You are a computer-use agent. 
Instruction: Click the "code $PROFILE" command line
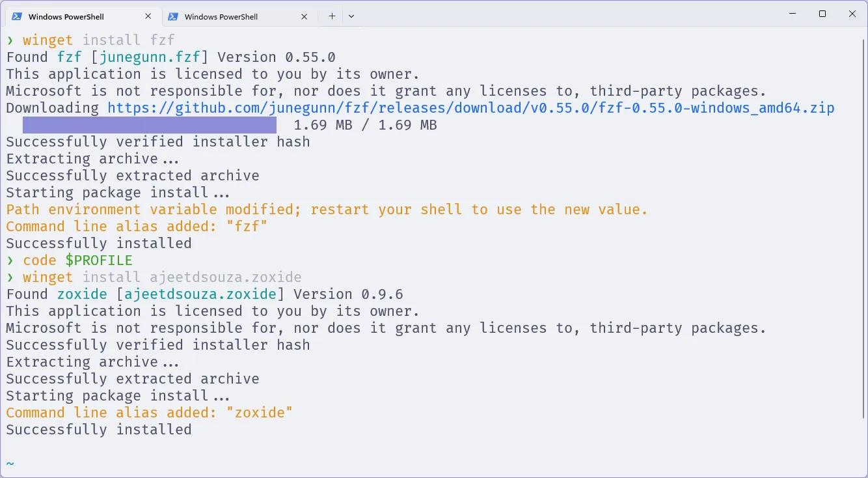click(70, 260)
